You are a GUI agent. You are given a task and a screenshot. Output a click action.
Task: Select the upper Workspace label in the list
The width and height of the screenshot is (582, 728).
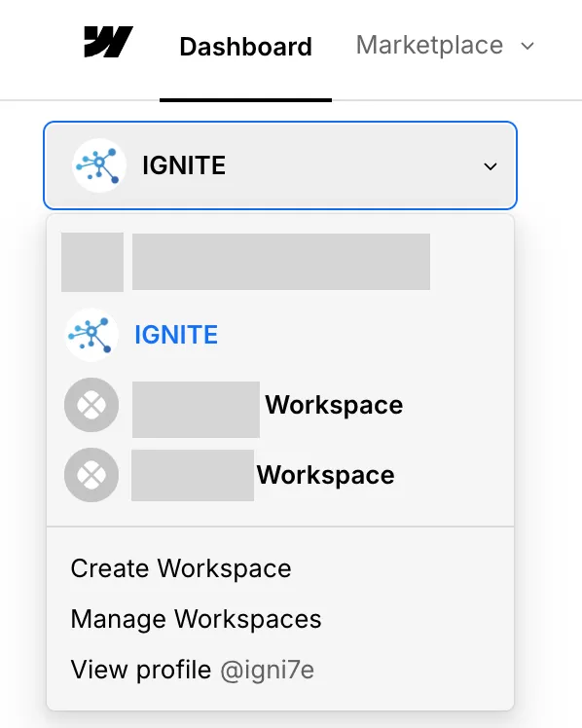coord(334,405)
